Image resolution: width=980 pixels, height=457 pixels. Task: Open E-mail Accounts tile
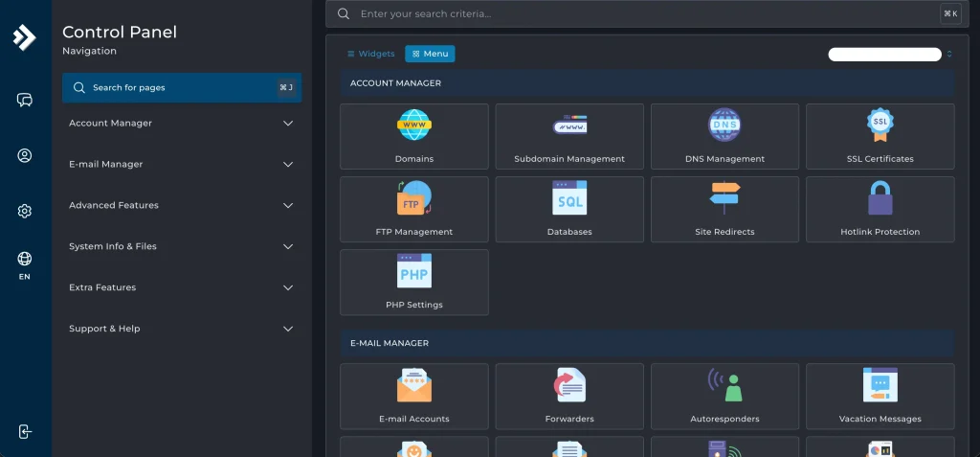click(x=413, y=397)
